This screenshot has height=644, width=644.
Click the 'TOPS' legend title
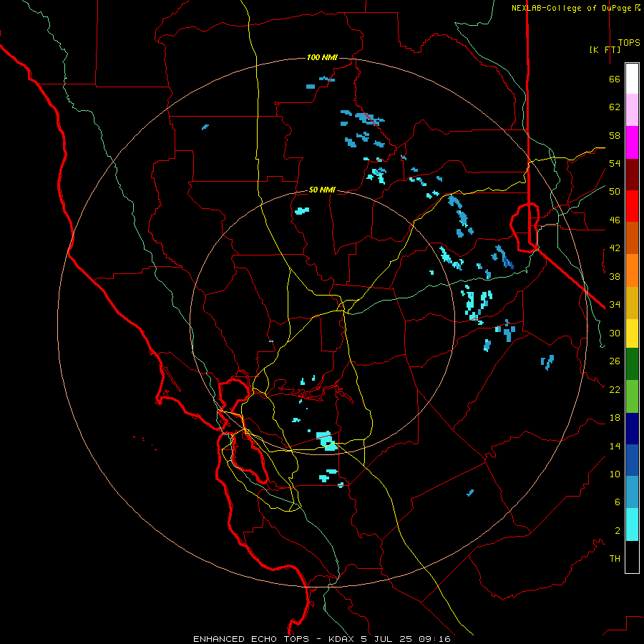(x=629, y=42)
